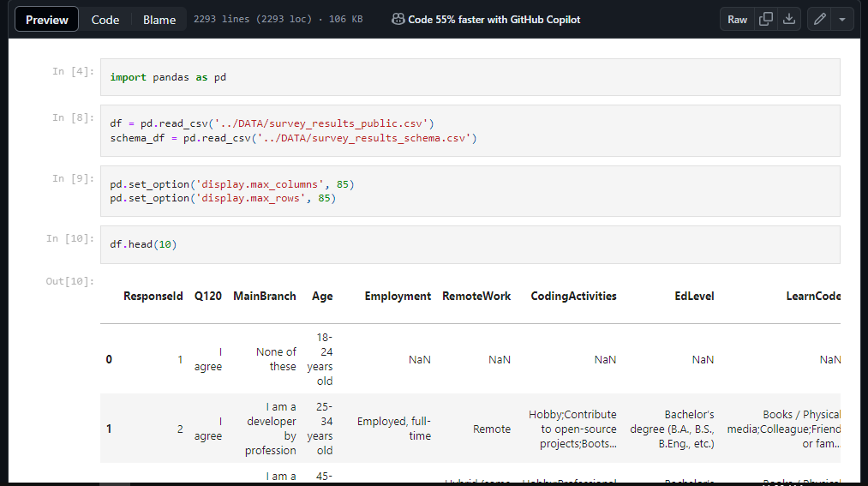
Task: Select the LearnCode column header
Action: tap(813, 296)
